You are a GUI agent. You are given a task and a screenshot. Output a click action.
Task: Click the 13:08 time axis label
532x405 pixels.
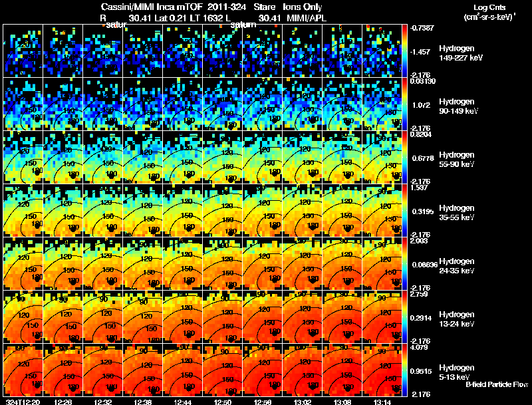[342, 402]
